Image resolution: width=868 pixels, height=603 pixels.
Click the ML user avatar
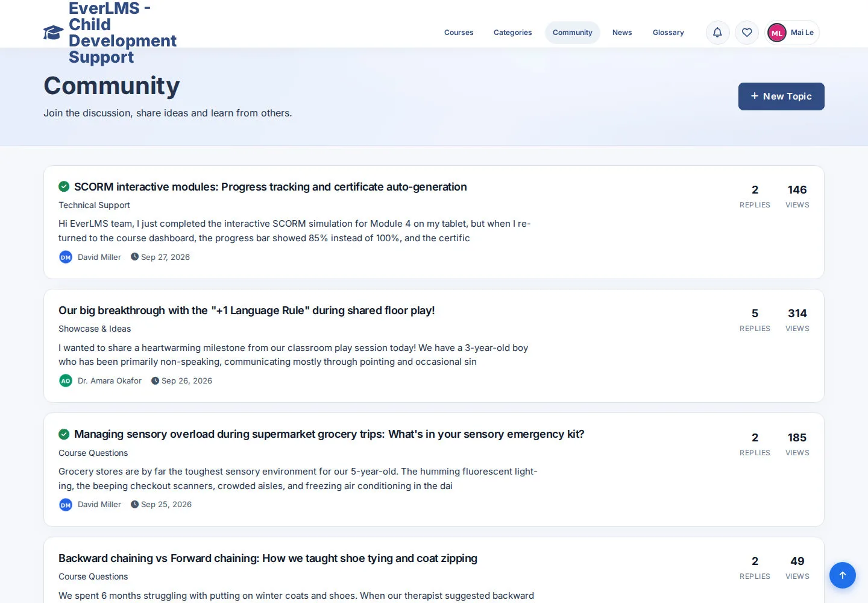click(x=777, y=33)
